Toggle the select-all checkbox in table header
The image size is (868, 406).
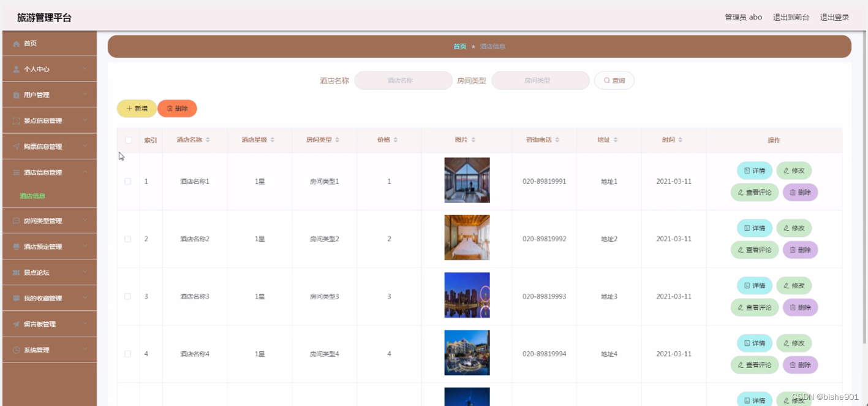(x=128, y=140)
